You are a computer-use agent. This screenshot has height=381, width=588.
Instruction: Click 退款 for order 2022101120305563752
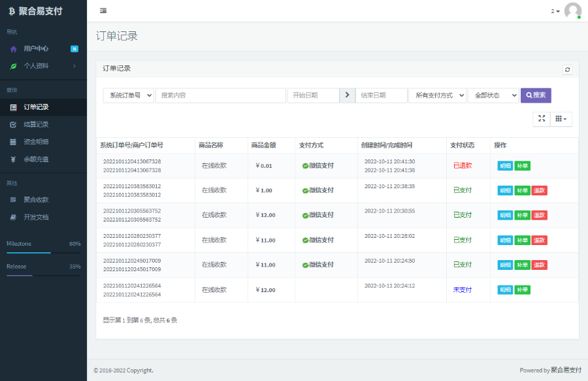(539, 215)
